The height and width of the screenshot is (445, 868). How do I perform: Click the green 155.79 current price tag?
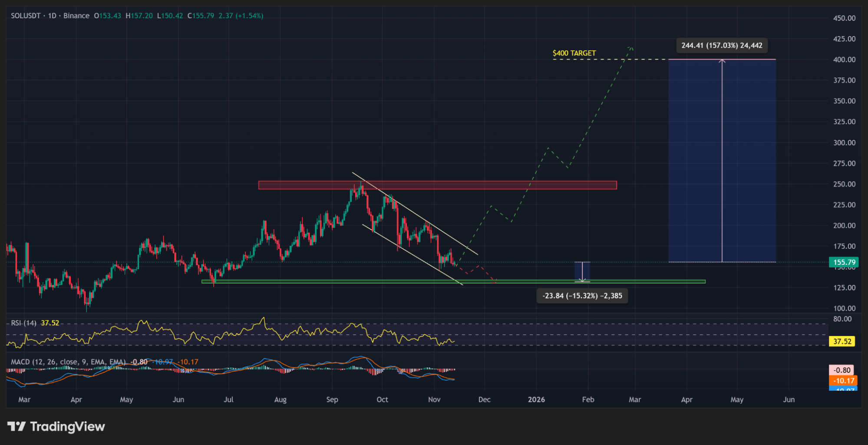click(844, 262)
